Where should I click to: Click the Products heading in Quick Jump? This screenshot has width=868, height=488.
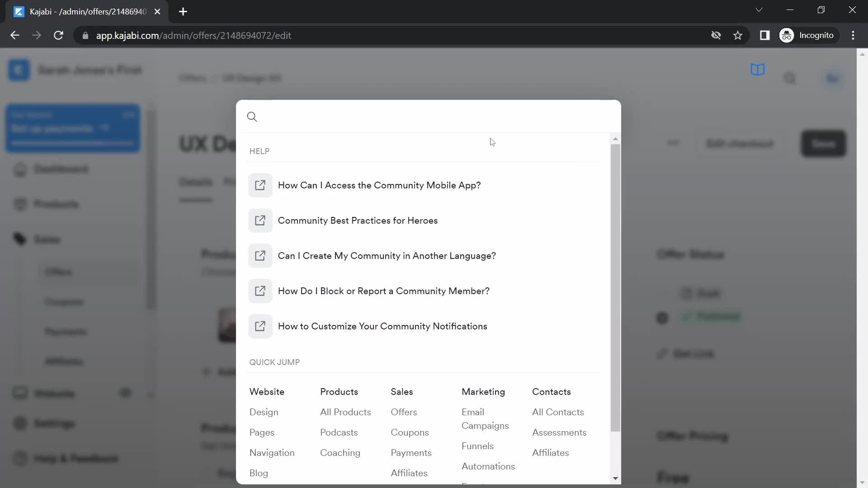(x=339, y=392)
